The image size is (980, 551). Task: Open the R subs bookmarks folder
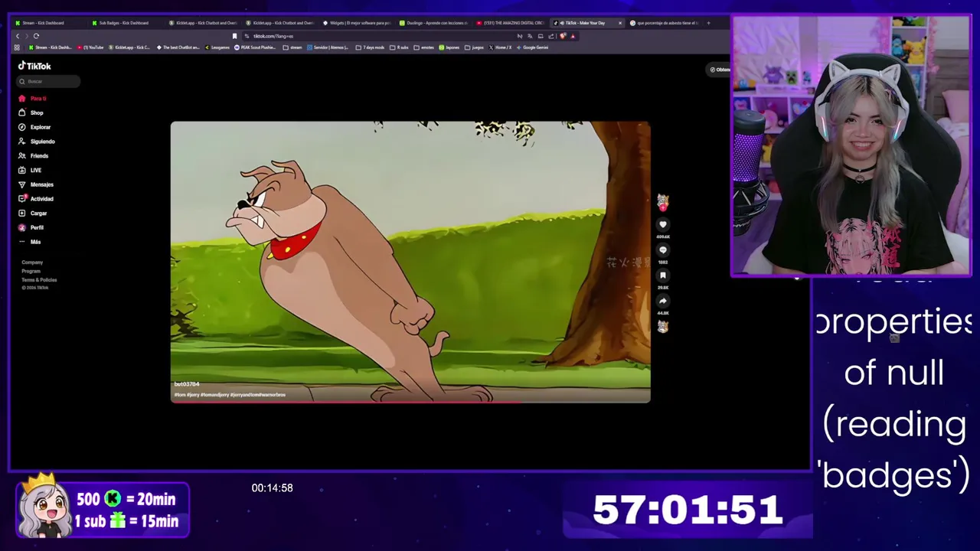(x=400, y=47)
